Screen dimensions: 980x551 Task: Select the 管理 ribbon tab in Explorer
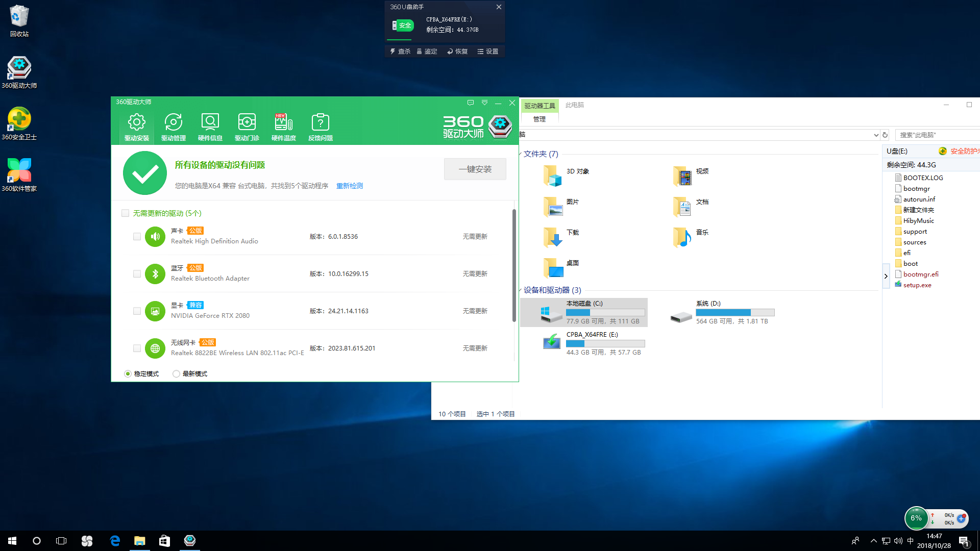click(x=540, y=119)
